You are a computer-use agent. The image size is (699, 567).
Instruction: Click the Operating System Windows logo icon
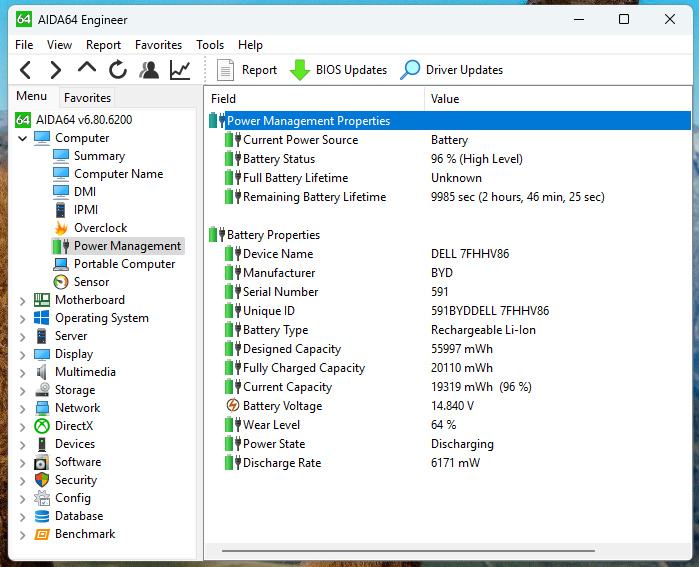[42, 318]
